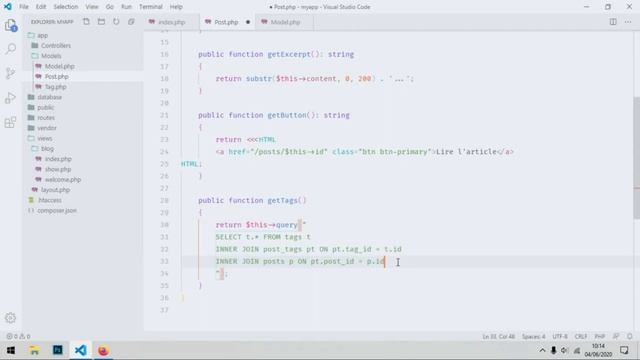This screenshot has width=640, height=360.
Task: Open the Source Control view
Action: pyautogui.click(x=11, y=73)
